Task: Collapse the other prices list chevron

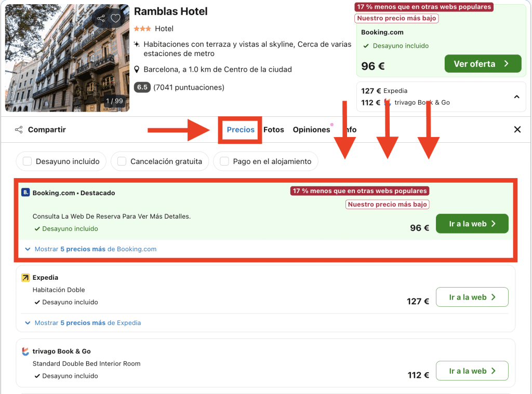Action: [516, 97]
